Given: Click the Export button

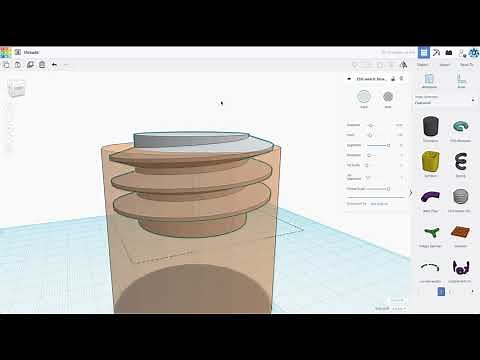Looking at the screenshot, I should [445, 65].
